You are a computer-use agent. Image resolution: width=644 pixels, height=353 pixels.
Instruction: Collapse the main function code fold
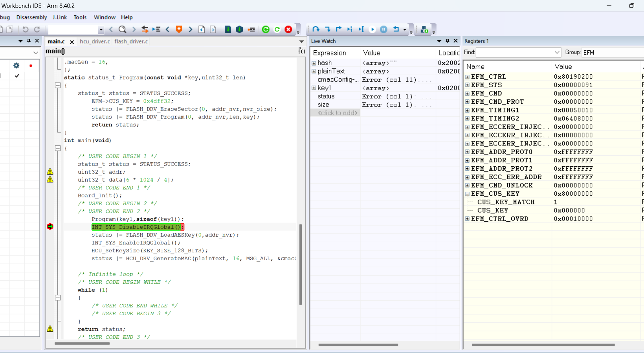pos(58,148)
